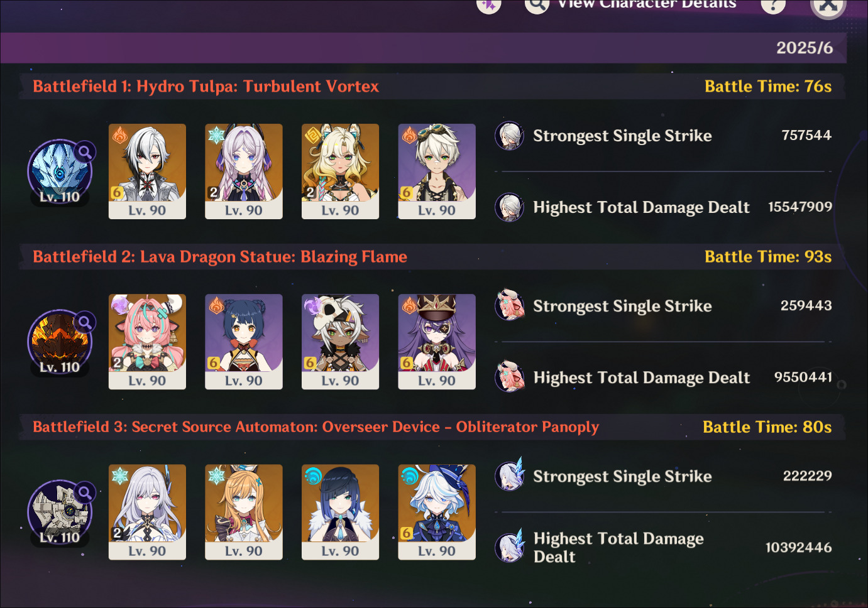Image resolution: width=868 pixels, height=608 pixels.
Task: Select the black-and-white haired Pyro character card
Action: point(147,171)
